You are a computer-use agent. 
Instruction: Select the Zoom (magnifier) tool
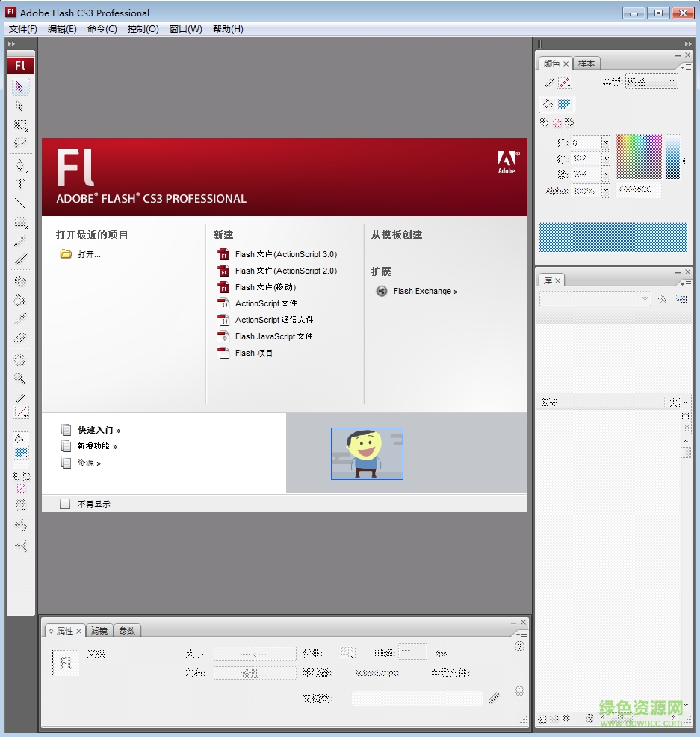coord(20,379)
